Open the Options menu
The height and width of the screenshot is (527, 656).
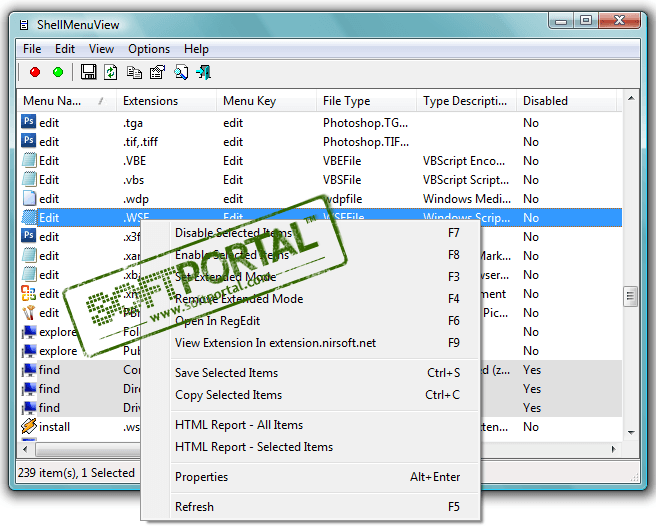click(x=149, y=49)
